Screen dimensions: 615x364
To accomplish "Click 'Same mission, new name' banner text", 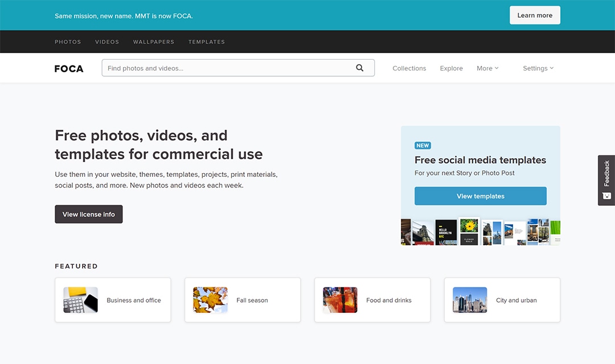I will pyautogui.click(x=124, y=16).
